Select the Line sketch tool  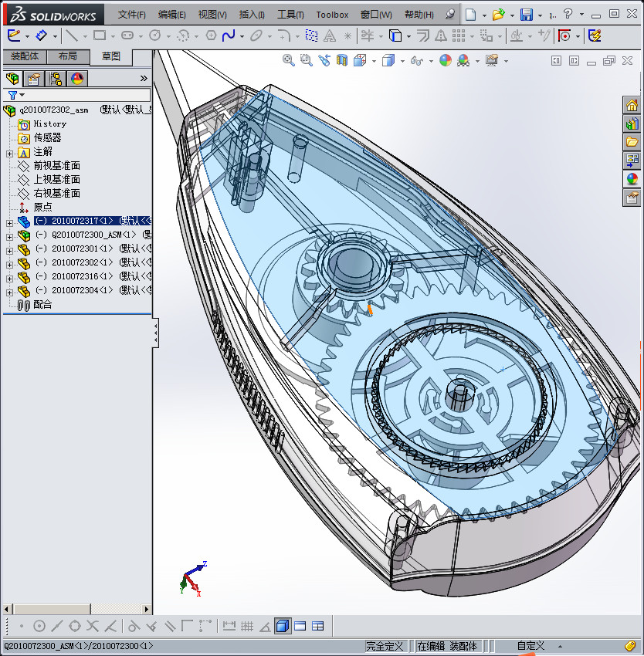(x=71, y=36)
